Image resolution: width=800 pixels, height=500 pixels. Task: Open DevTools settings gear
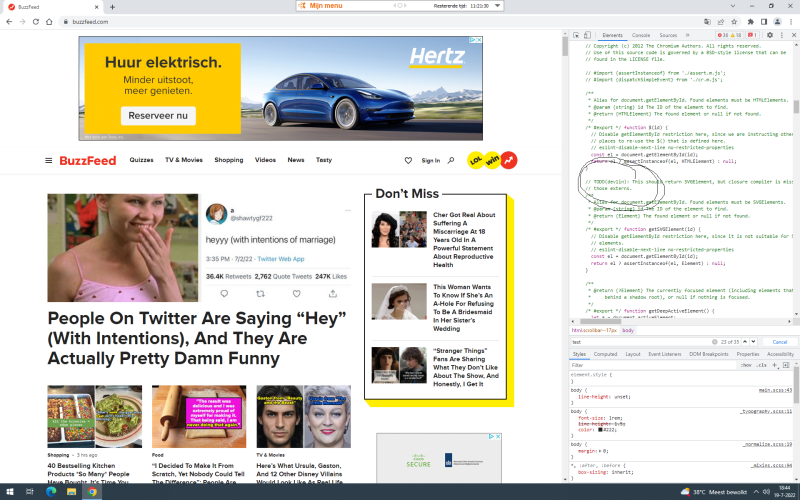pyautogui.click(x=768, y=35)
